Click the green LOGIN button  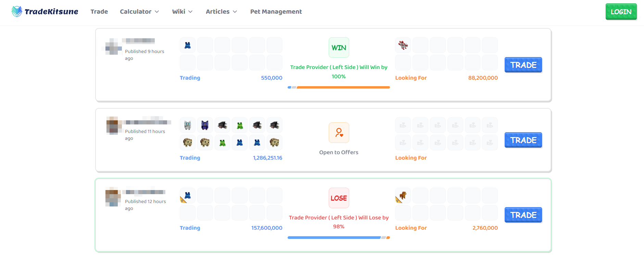point(621,12)
